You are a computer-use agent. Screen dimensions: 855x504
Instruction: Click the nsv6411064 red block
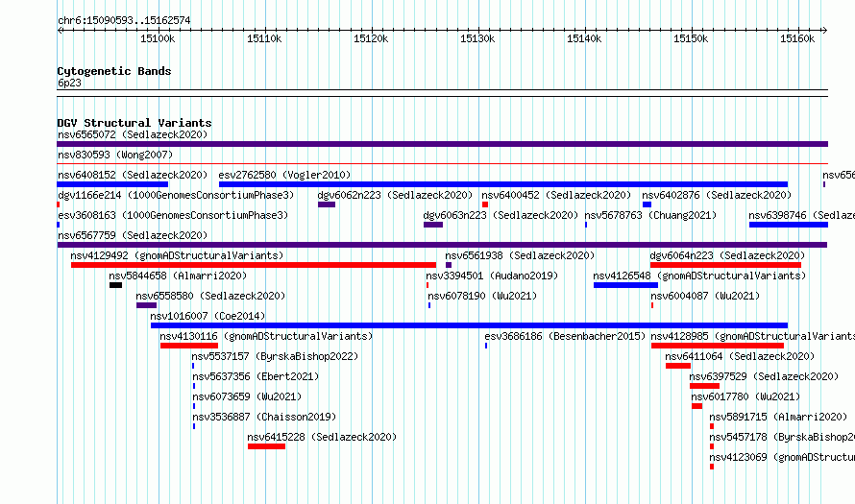(678, 366)
